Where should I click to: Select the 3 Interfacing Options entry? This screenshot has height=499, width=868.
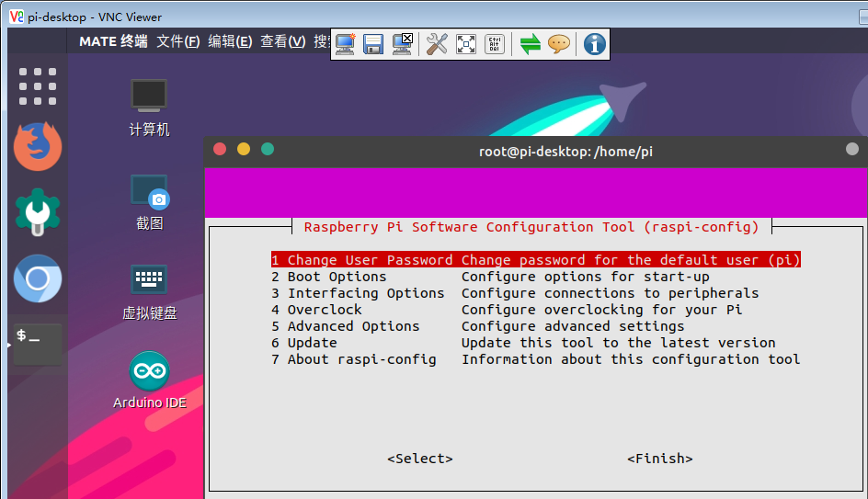point(365,293)
